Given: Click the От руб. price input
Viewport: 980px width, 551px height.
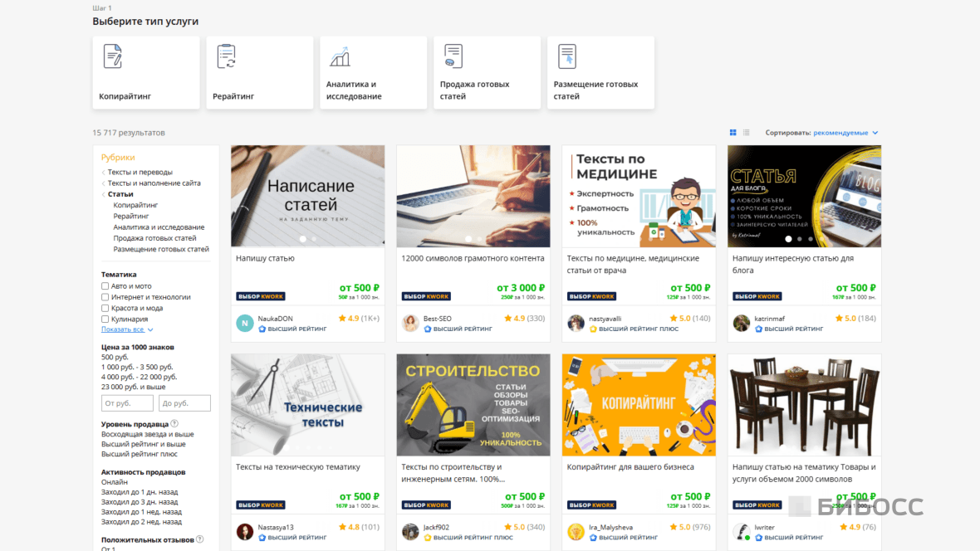Looking at the screenshot, I should pyautogui.click(x=127, y=403).
